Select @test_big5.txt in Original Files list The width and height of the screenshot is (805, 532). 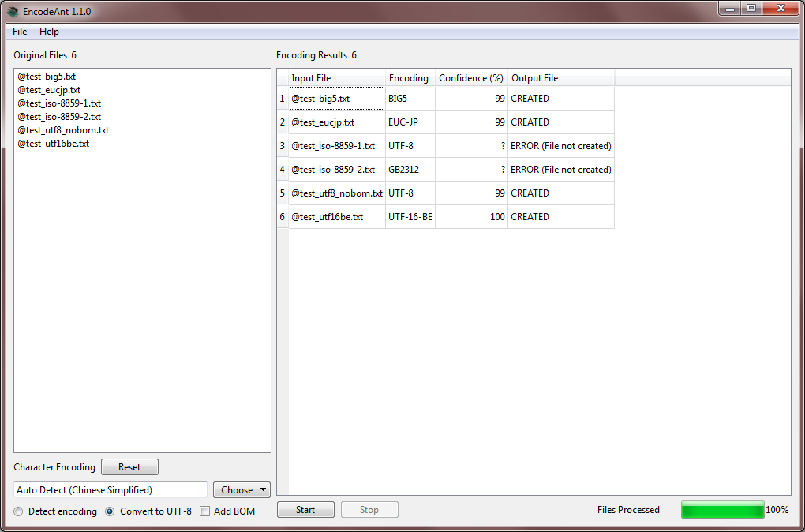(x=47, y=77)
